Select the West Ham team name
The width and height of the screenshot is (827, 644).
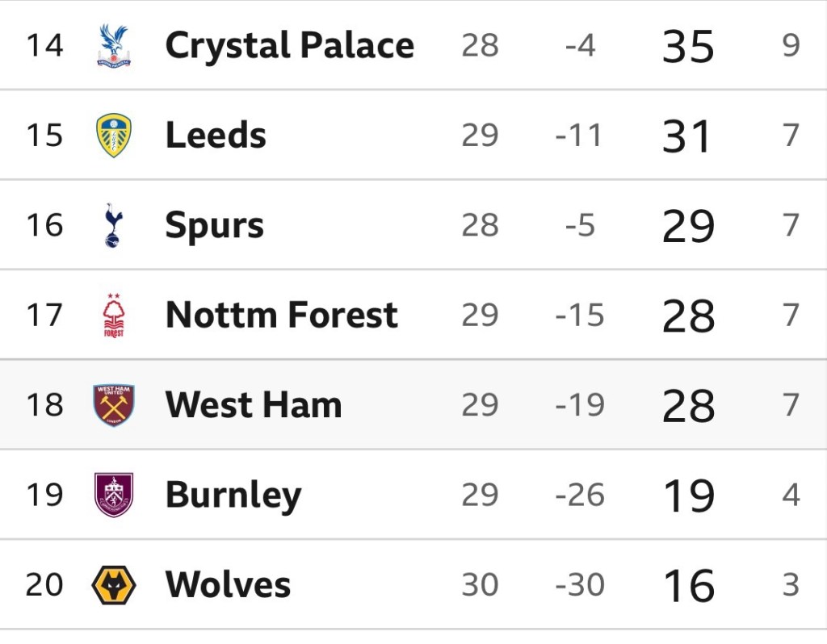click(253, 405)
